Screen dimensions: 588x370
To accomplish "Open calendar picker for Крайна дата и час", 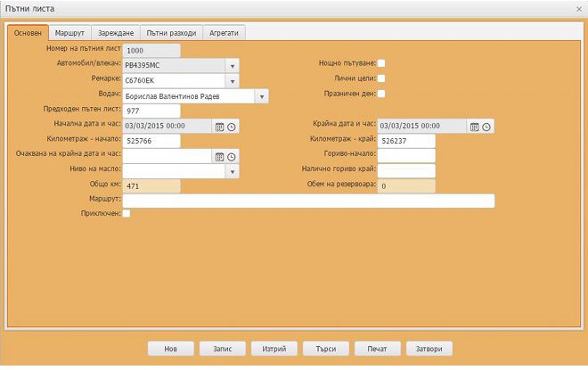I will coord(475,127).
